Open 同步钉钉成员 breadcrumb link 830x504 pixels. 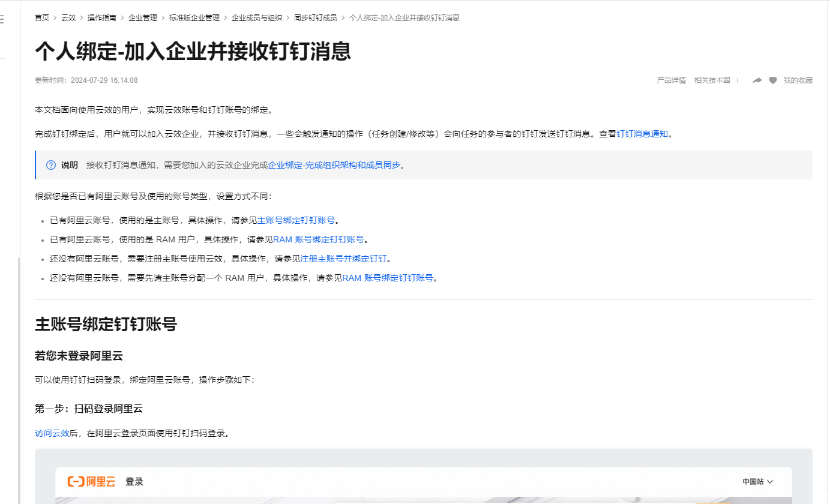click(316, 17)
